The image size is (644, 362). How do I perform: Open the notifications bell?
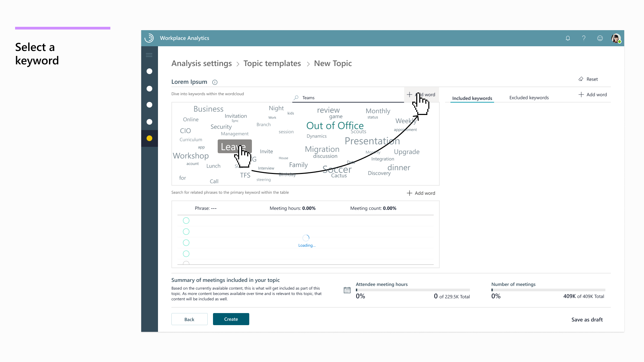click(568, 38)
